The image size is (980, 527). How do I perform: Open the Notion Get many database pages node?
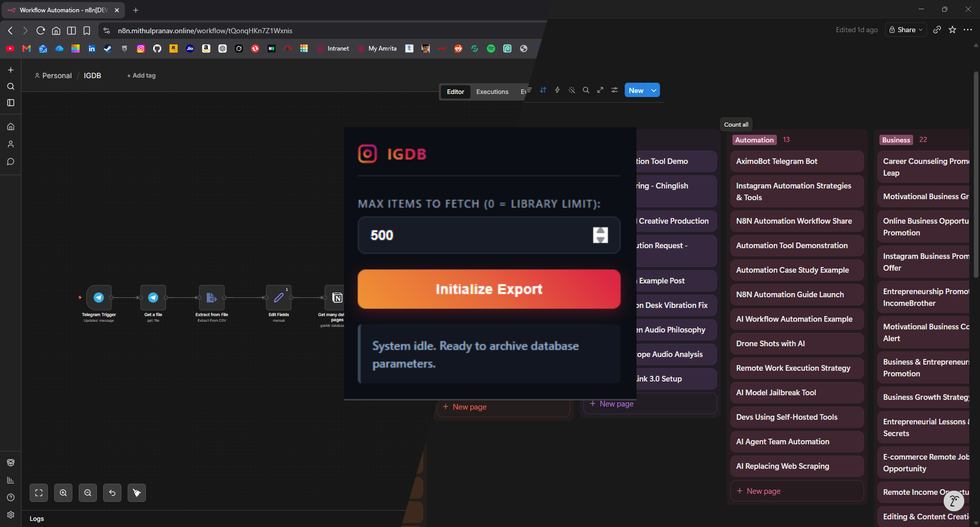coord(335,298)
